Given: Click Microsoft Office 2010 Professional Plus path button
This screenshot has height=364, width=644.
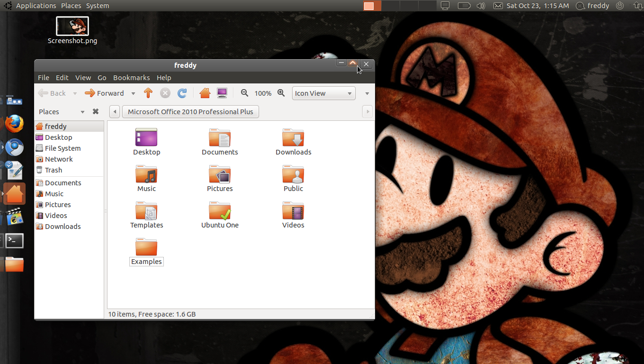Looking at the screenshot, I should [x=190, y=112].
